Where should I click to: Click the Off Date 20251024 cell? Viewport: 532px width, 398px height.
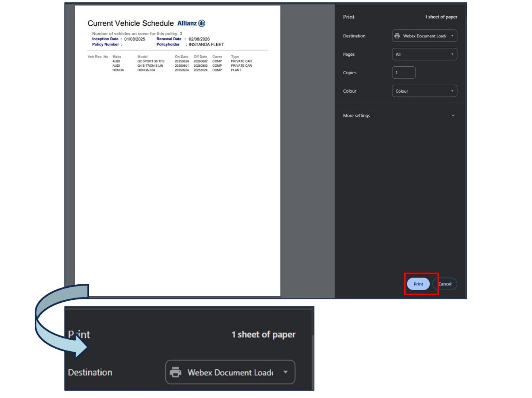coord(201,70)
